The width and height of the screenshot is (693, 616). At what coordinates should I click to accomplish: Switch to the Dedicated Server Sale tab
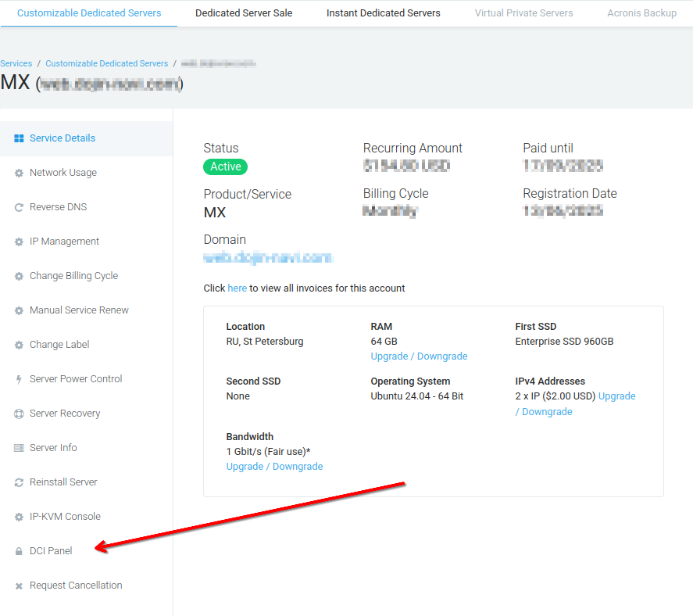click(243, 13)
